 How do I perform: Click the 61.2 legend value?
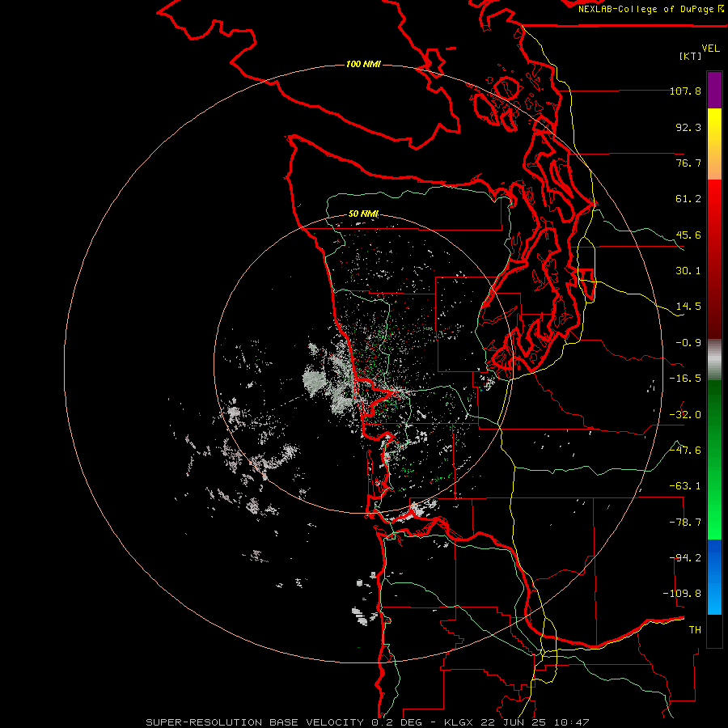pyautogui.click(x=688, y=199)
